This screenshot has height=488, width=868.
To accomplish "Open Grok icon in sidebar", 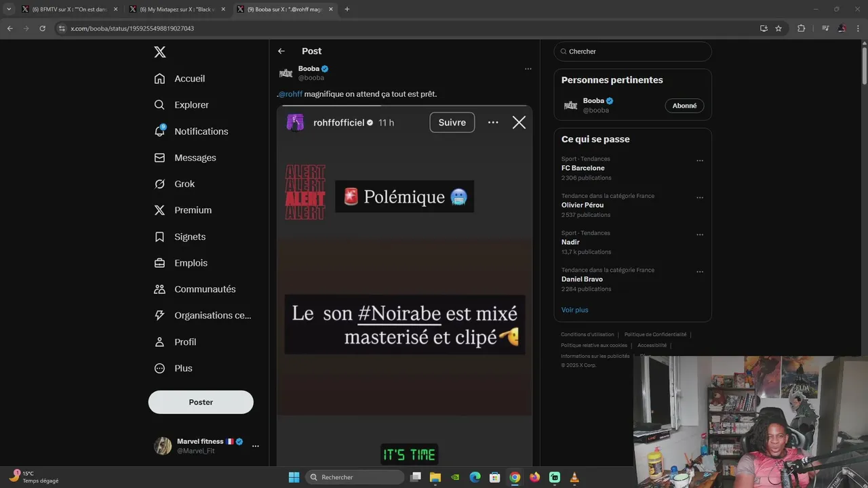I will pyautogui.click(x=159, y=184).
